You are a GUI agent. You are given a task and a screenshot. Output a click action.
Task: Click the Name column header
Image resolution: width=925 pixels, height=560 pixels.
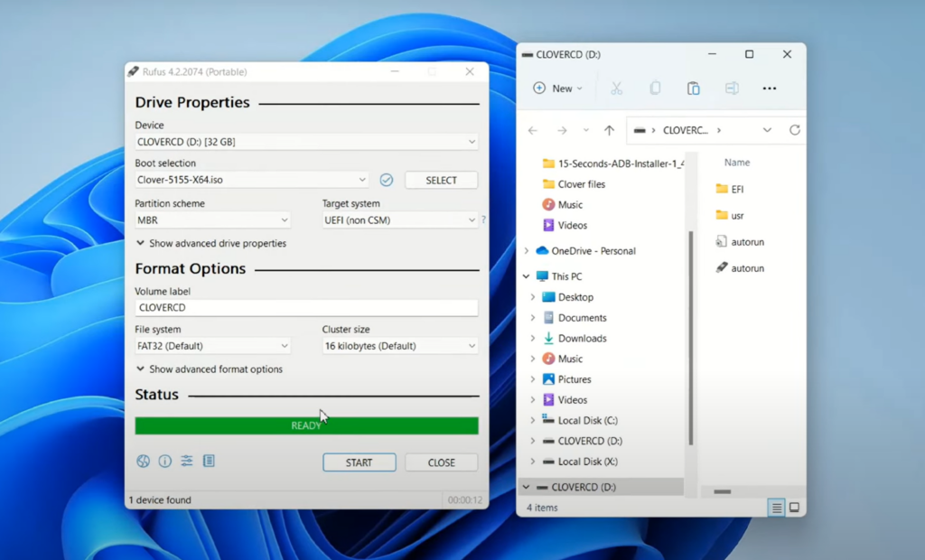point(737,163)
